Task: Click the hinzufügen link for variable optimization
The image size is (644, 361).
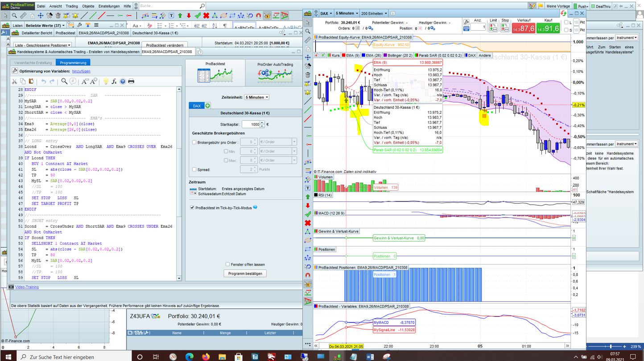Action: pyautogui.click(x=81, y=71)
